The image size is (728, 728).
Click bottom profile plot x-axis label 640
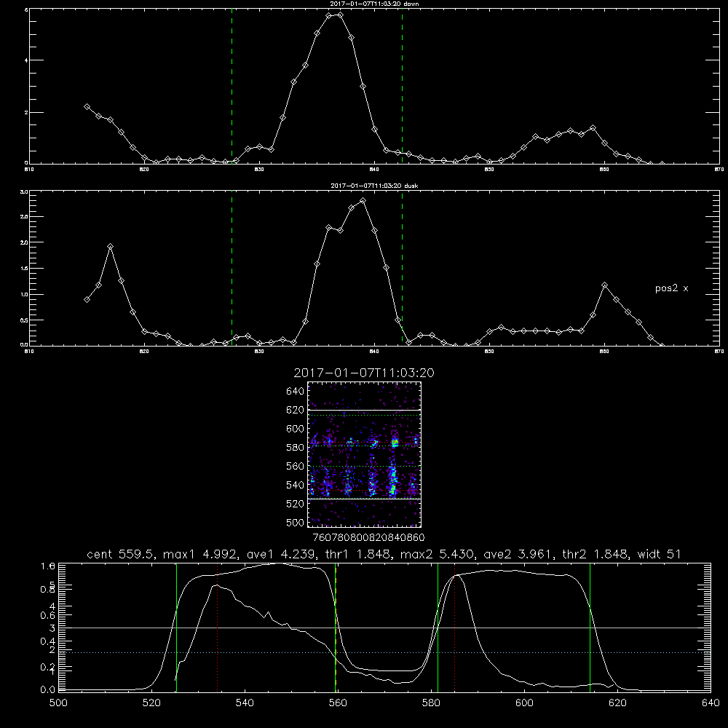tap(711, 703)
